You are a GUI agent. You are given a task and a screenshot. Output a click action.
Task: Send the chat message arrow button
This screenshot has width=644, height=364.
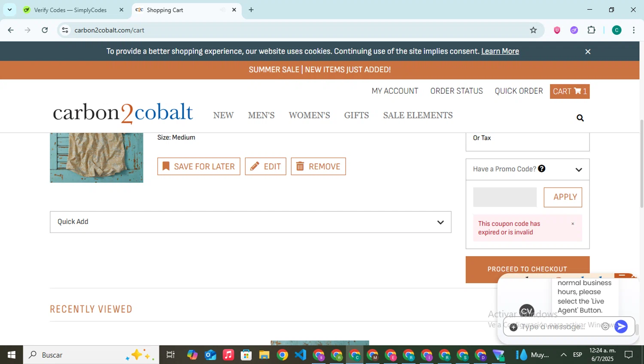[x=621, y=327]
